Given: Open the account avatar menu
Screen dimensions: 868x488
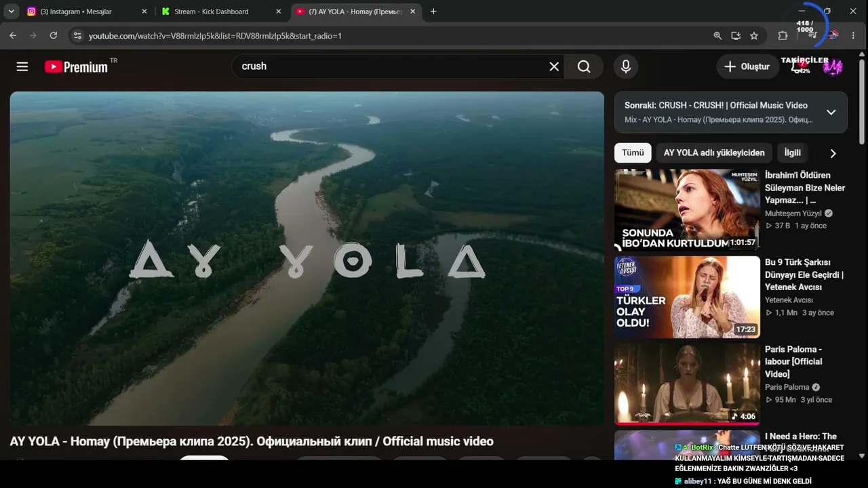Looking at the screenshot, I should point(833,66).
